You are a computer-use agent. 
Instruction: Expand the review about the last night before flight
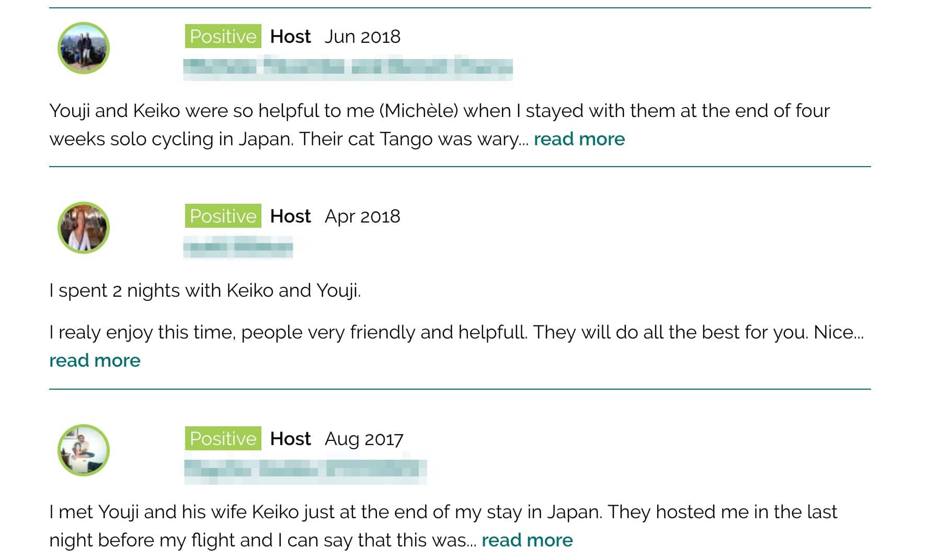tap(527, 540)
